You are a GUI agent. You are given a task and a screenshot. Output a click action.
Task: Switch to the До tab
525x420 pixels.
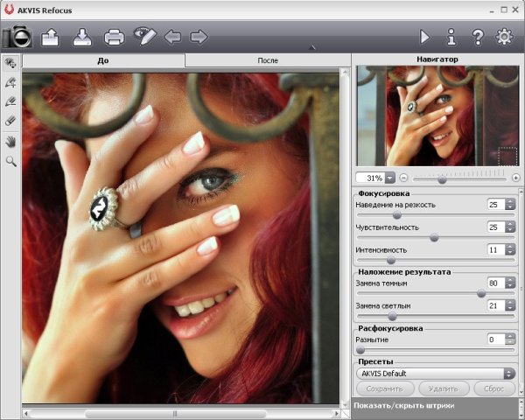tap(103, 60)
